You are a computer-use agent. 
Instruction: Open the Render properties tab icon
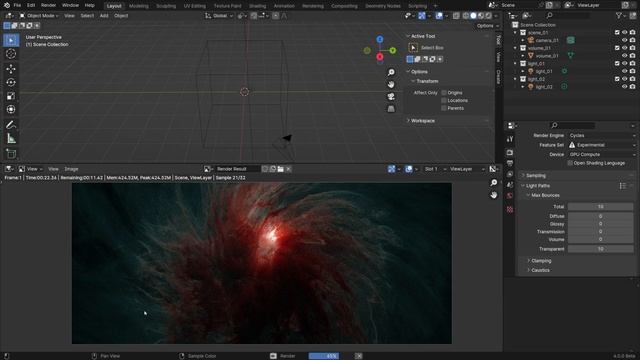coord(510,153)
